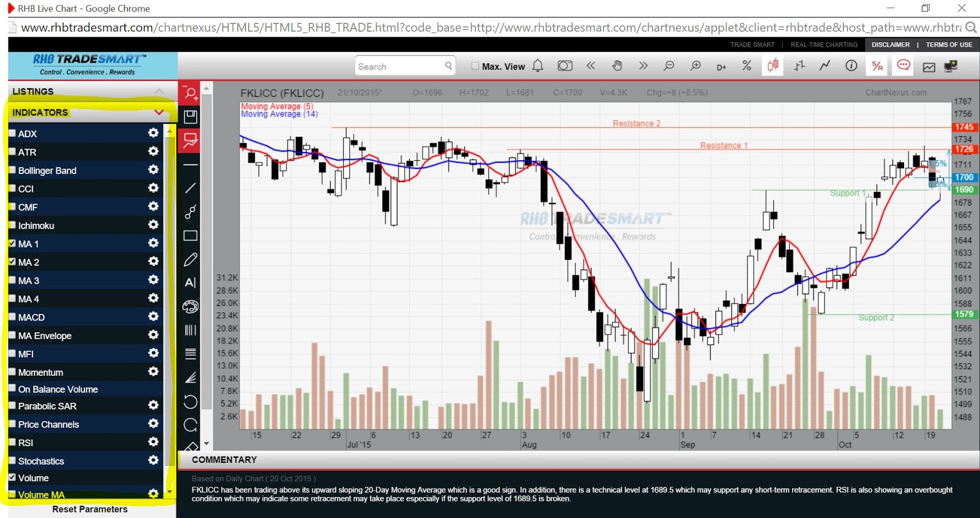The width and height of the screenshot is (980, 518).
Task: Select the rectangle drawing tool
Action: pyautogui.click(x=190, y=235)
